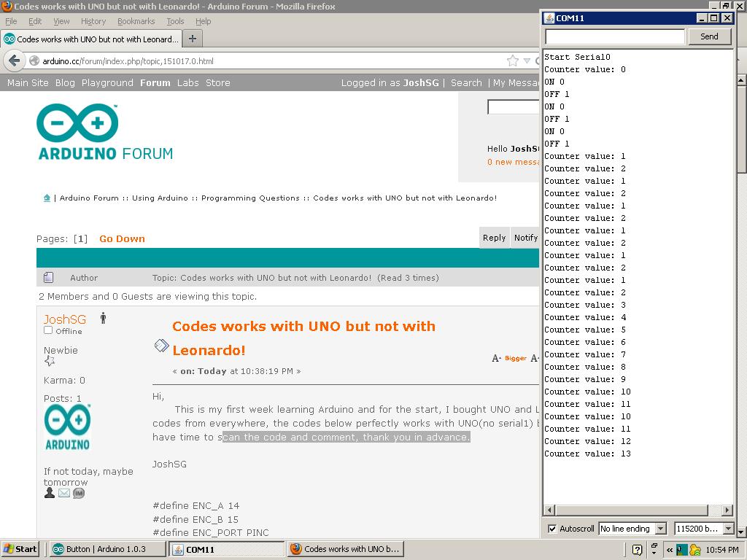Click the bookmark star icon in the address bar
Image resolution: width=747 pixels, height=560 pixels.
(514, 61)
